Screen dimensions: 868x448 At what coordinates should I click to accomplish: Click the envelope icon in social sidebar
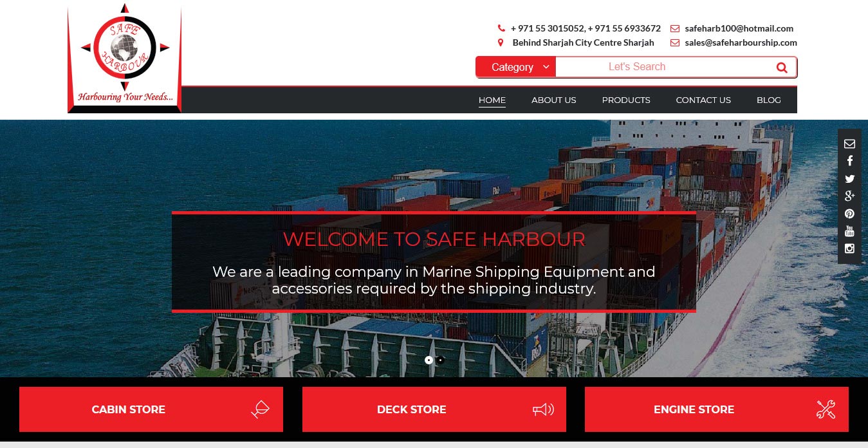[849, 144]
